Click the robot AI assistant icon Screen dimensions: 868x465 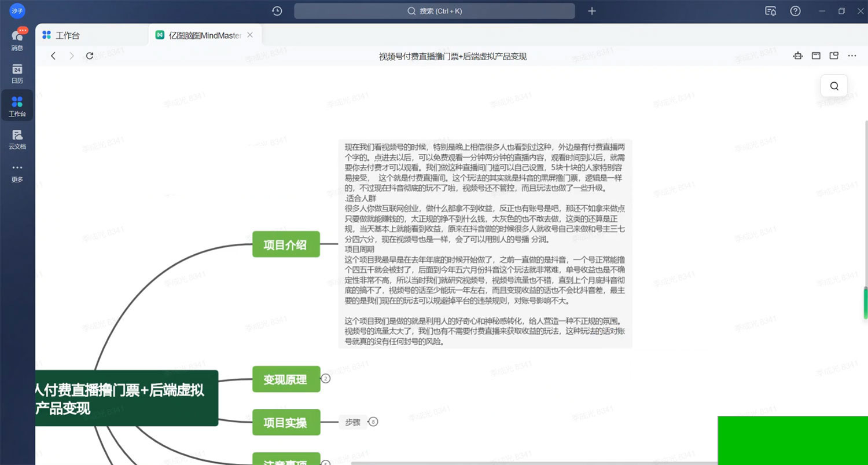798,56
